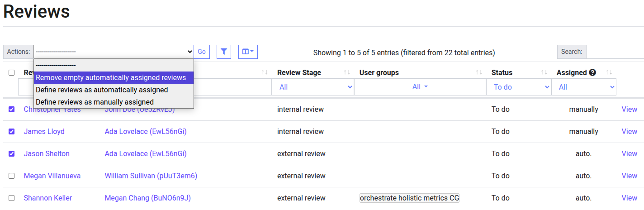Image resolution: width=644 pixels, height=210 pixels.
Task: Uncheck the James Lloyd row checkbox
Action: (x=12, y=131)
